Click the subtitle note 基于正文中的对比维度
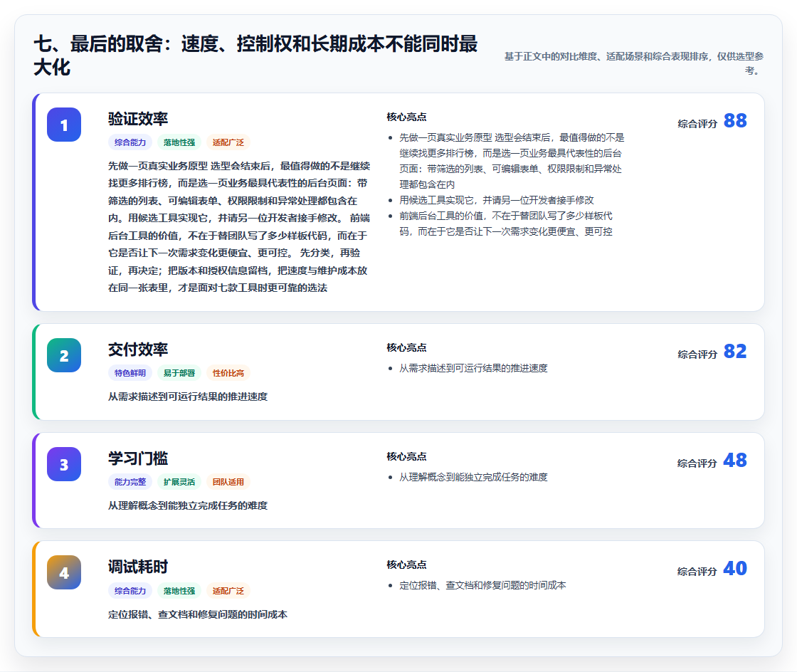The image size is (797, 672). click(634, 63)
